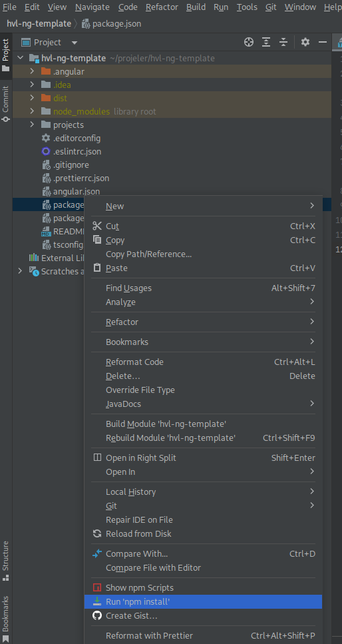Click the Collapse All icon in Project toolbar
Image resolution: width=342 pixels, height=644 pixels.
click(283, 42)
